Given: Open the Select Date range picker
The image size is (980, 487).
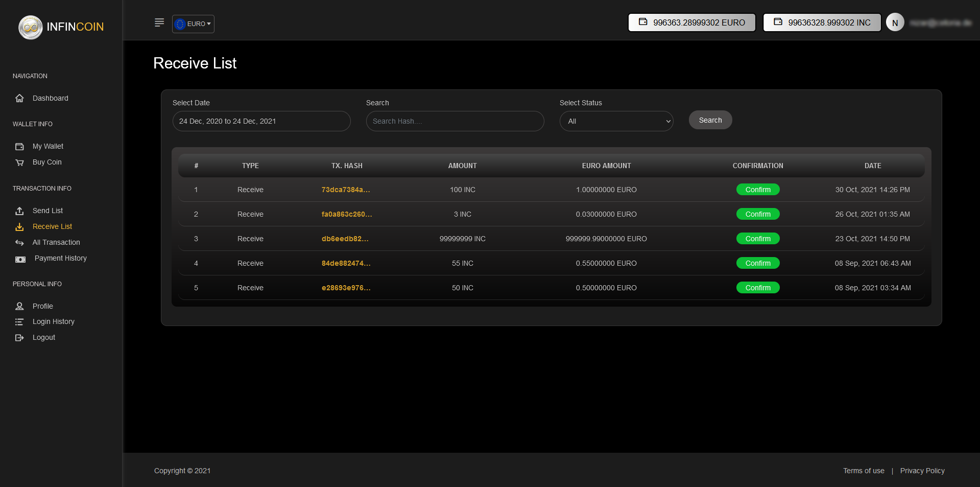Looking at the screenshot, I should pos(261,121).
